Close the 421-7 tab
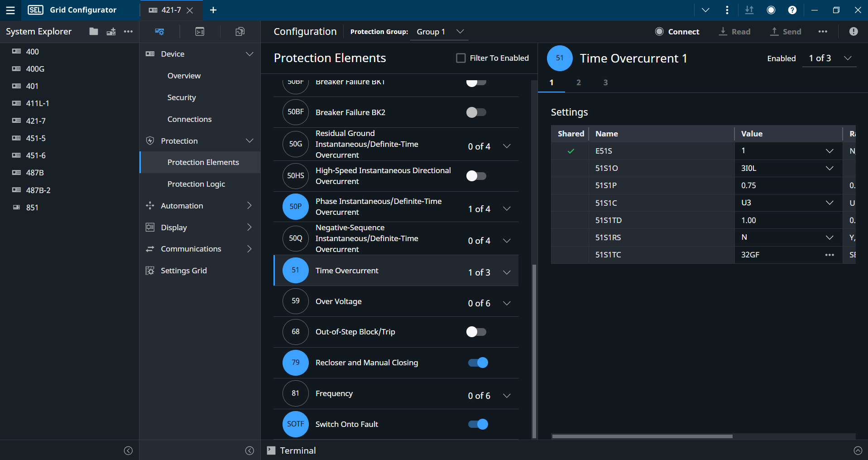 [x=190, y=10]
